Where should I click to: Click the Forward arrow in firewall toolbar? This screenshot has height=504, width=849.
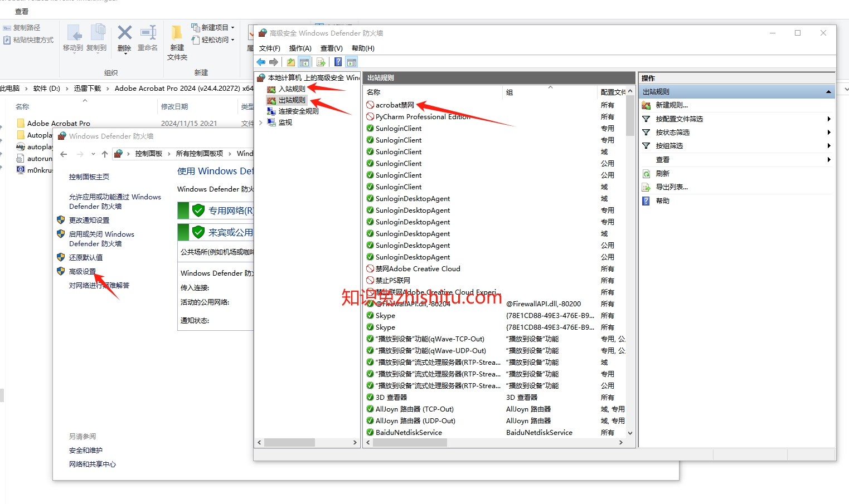pyautogui.click(x=273, y=62)
